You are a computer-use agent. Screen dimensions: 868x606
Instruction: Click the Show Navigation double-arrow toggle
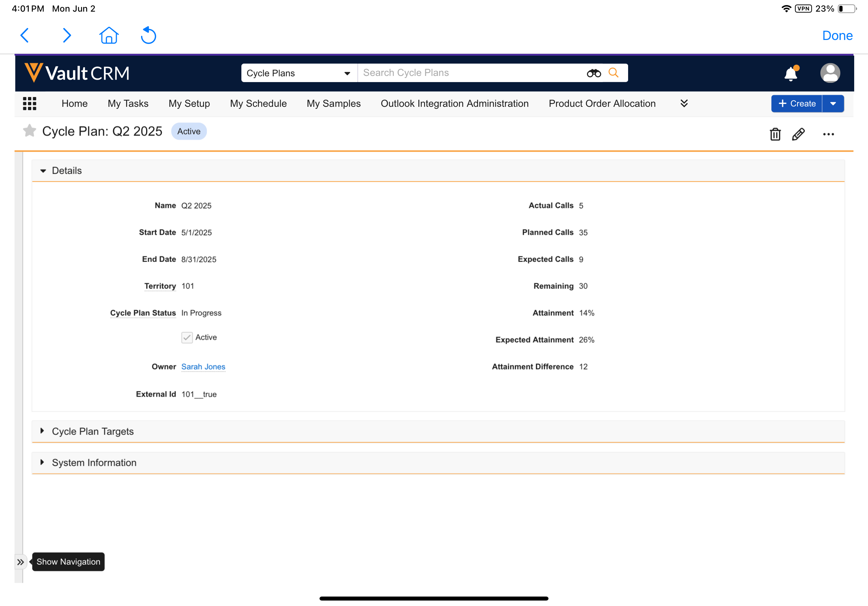[x=20, y=562]
